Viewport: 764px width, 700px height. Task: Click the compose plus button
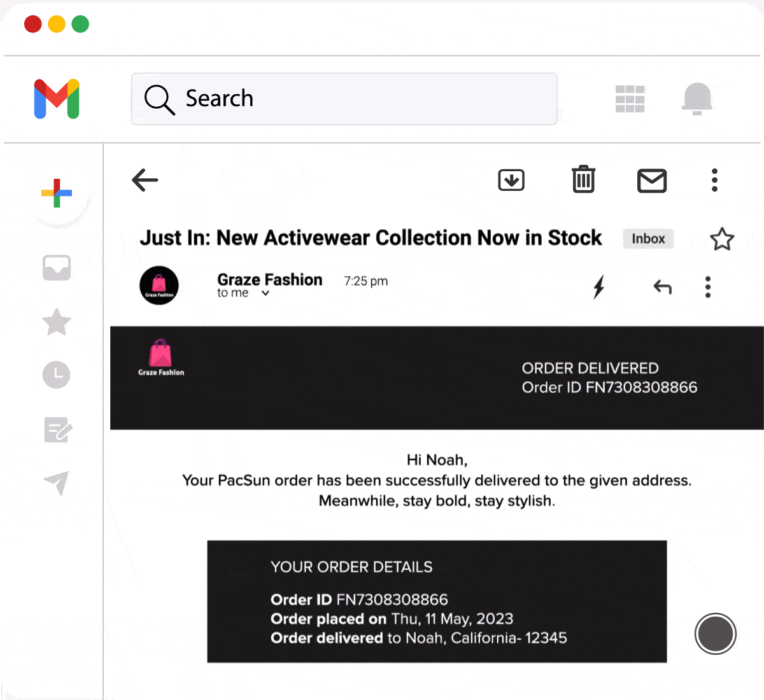pyautogui.click(x=57, y=193)
